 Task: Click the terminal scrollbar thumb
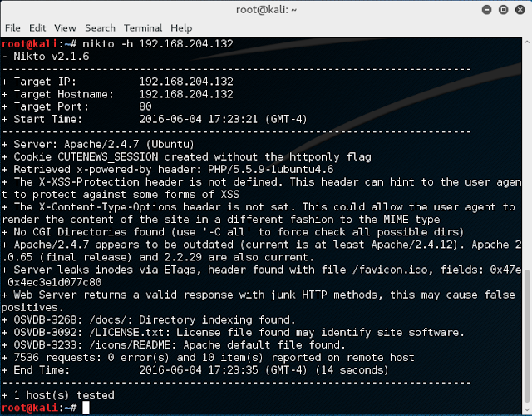[527, 336]
